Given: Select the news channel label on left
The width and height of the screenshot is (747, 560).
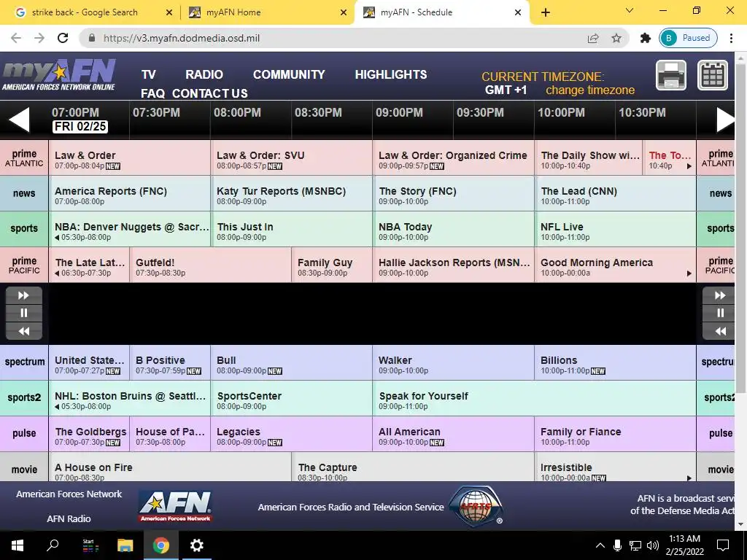Looking at the screenshot, I should [24, 193].
